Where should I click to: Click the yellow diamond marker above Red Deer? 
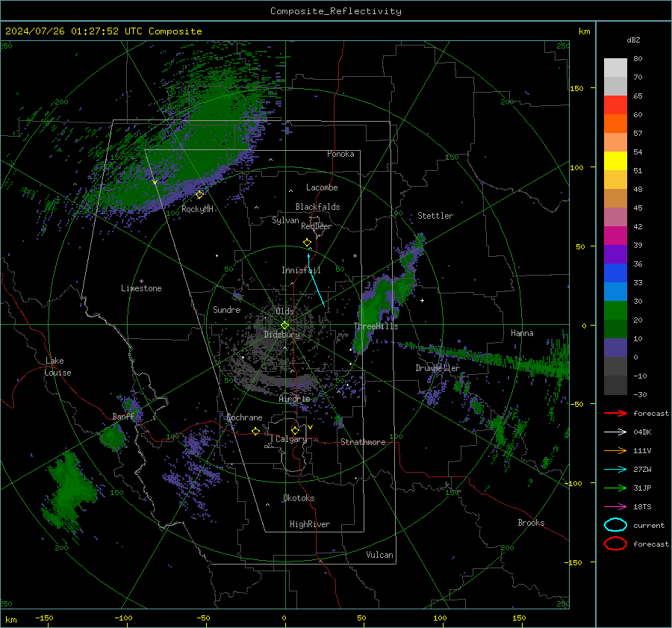coord(307,242)
